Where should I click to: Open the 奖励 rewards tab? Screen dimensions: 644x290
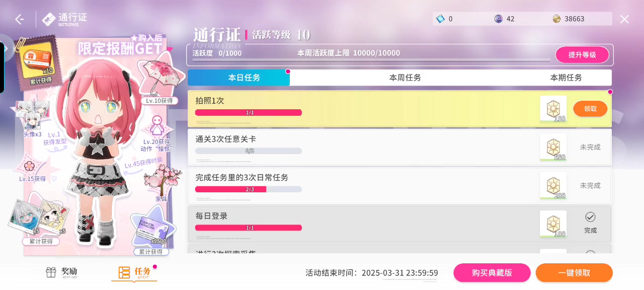pyautogui.click(x=62, y=272)
